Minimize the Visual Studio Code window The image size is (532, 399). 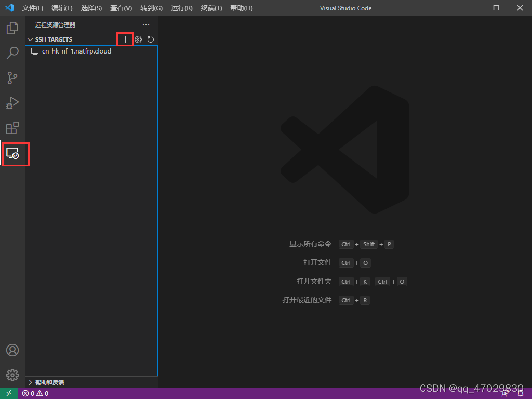[472, 8]
